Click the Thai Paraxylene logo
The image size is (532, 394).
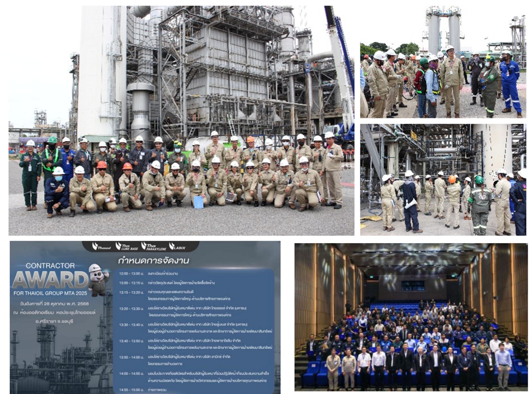point(154,246)
